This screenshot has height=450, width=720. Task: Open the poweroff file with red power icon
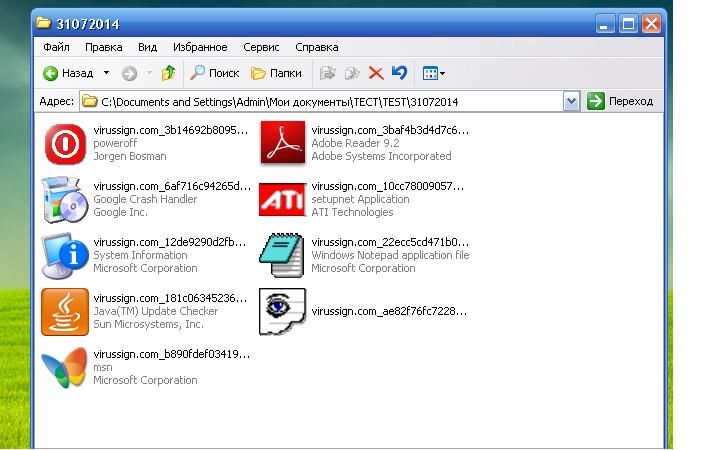(x=64, y=144)
